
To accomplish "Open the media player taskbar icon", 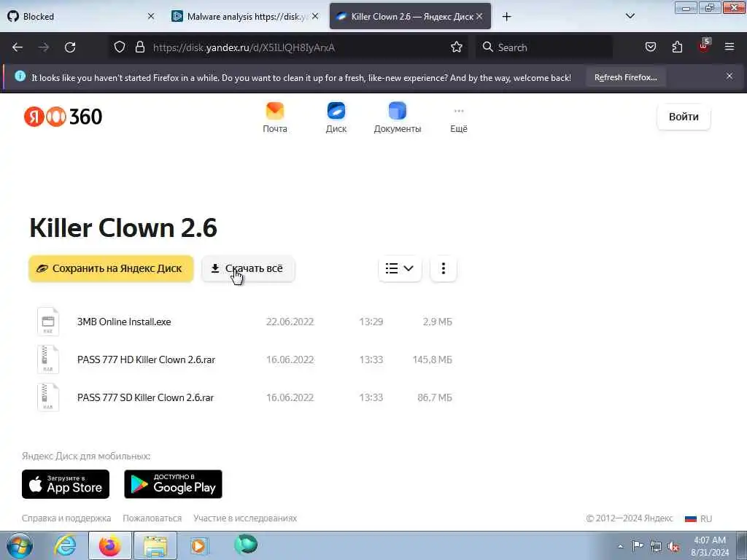I will pyautogui.click(x=199, y=545).
